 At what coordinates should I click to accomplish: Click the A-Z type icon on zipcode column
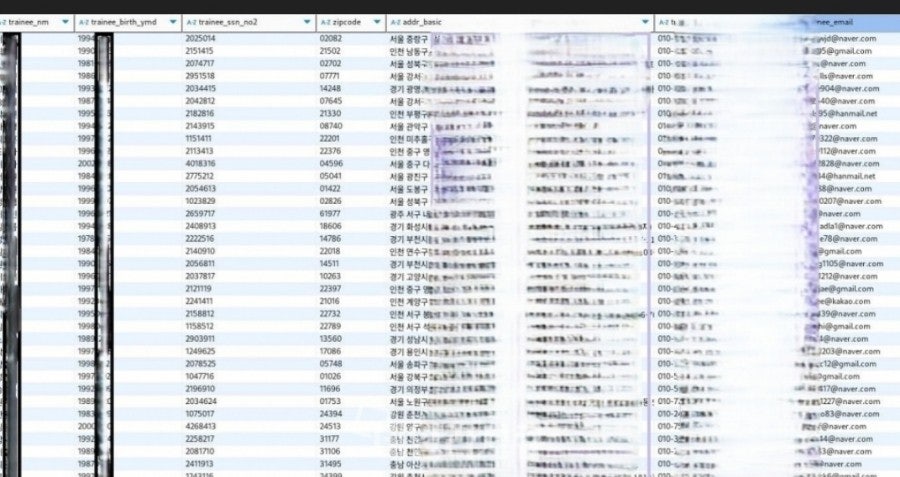[x=325, y=22]
